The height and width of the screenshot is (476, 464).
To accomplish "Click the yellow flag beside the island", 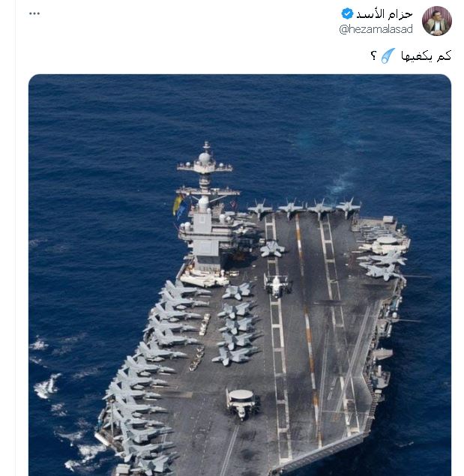I will coord(178,204).
